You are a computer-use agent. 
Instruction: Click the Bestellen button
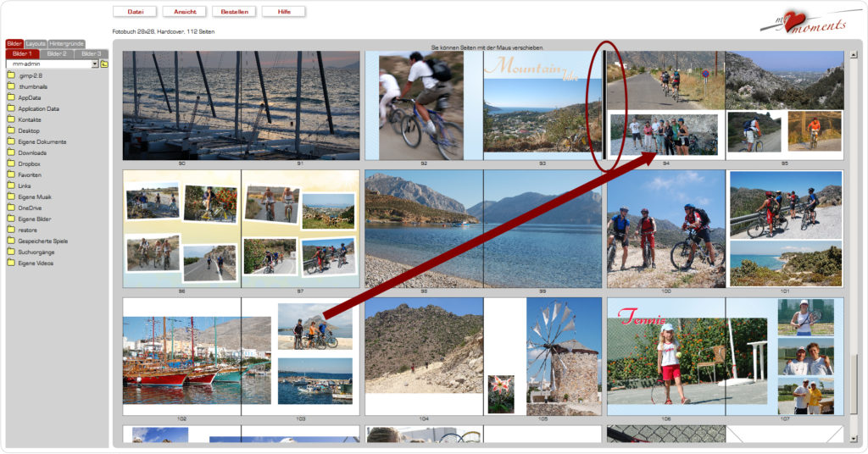235,12
